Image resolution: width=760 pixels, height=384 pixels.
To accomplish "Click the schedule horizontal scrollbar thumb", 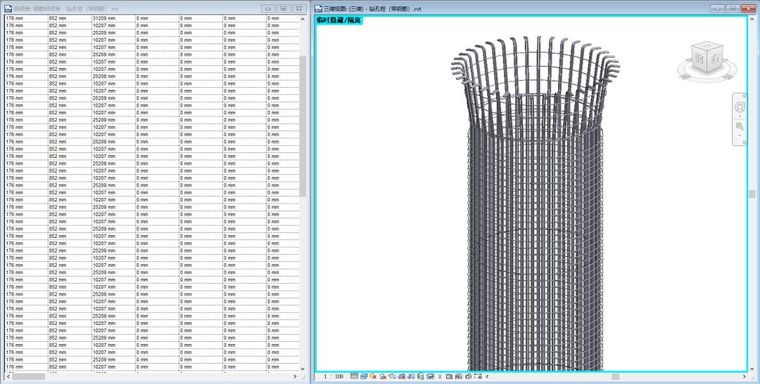I will [x=29, y=376].
